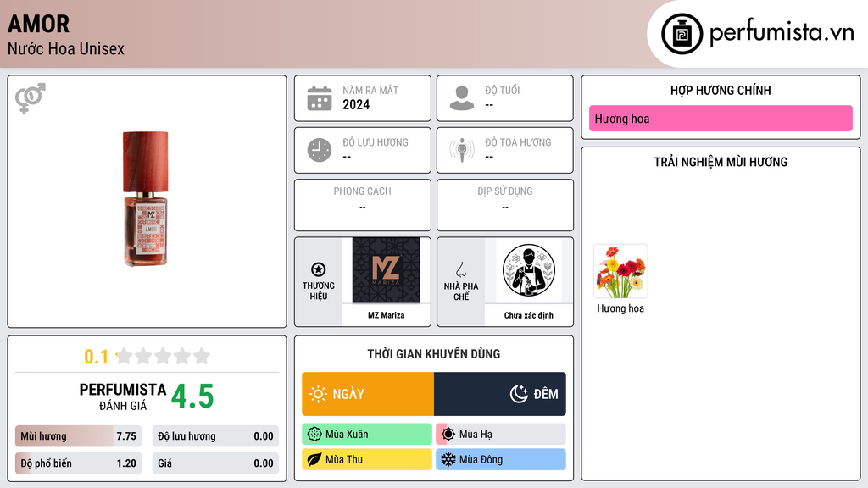Open the MZ Mariza brand name link
The image size is (868, 488).
coord(387,315)
